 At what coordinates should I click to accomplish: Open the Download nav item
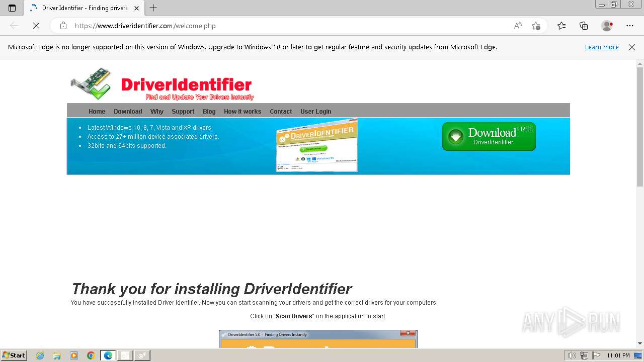tap(128, 112)
